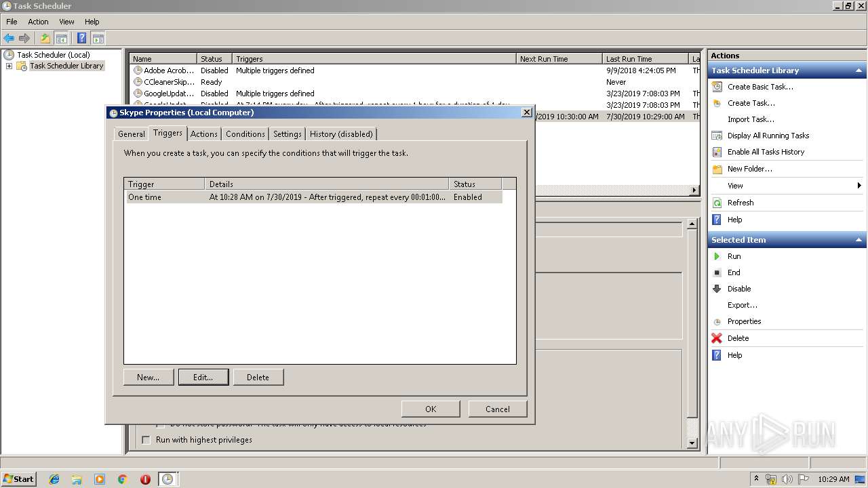Open the Windows Start menu
This screenshot has height=488, width=868.
pyautogui.click(x=19, y=479)
